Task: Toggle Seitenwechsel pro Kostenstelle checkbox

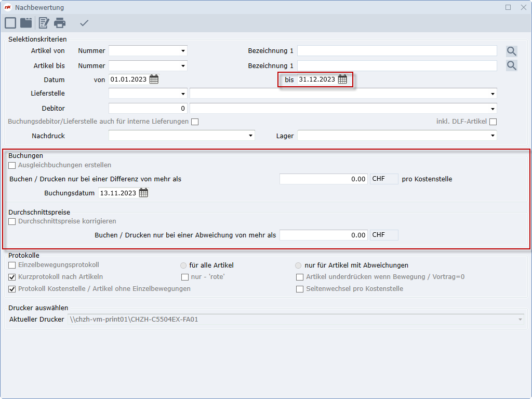Action: pos(300,289)
